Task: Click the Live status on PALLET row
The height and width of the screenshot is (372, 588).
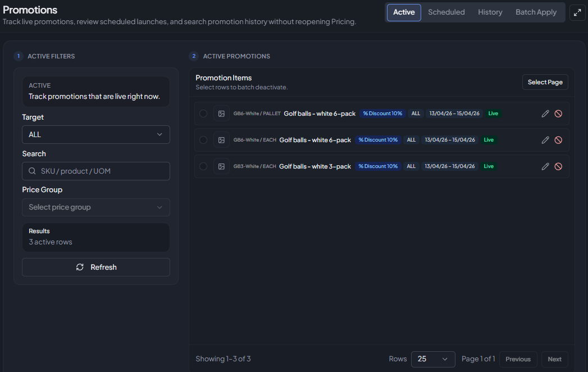Action: pyautogui.click(x=493, y=114)
